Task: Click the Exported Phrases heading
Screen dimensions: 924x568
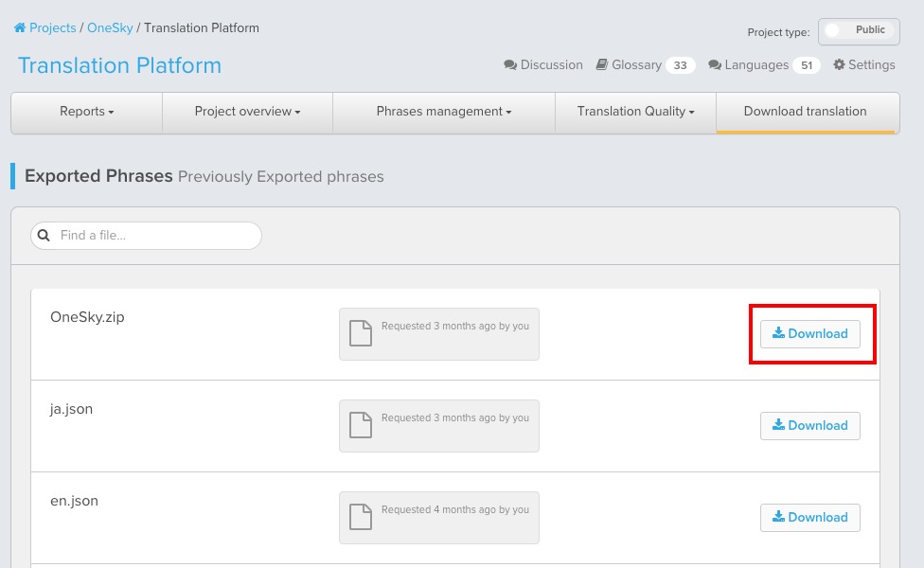Action: [x=98, y=176]
